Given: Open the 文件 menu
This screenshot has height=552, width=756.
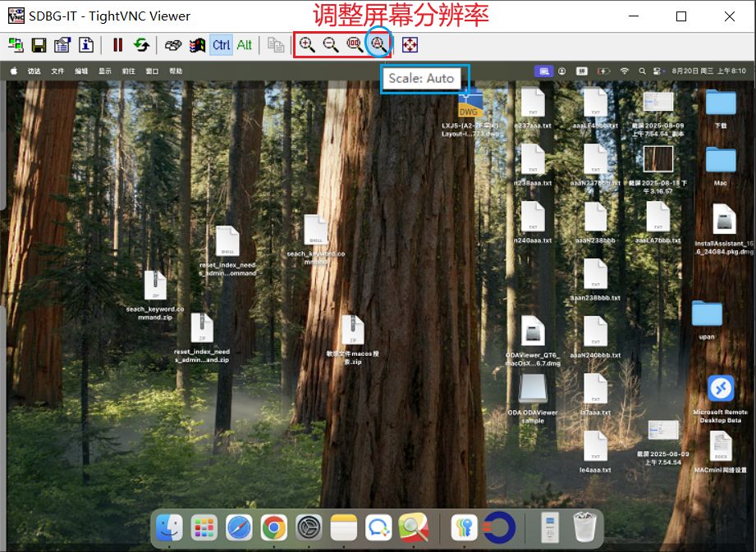Looking at the screenshot, I should click(57, 71).
